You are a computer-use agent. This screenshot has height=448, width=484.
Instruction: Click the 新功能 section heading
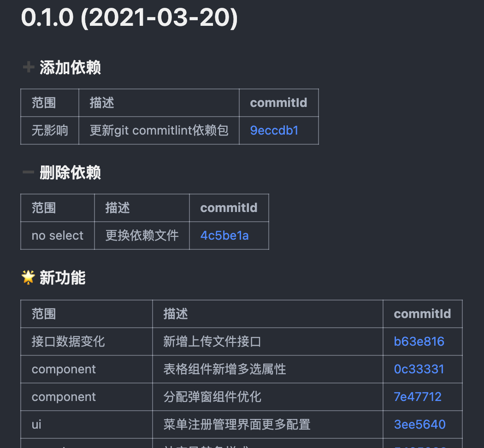tap(62, 277)
